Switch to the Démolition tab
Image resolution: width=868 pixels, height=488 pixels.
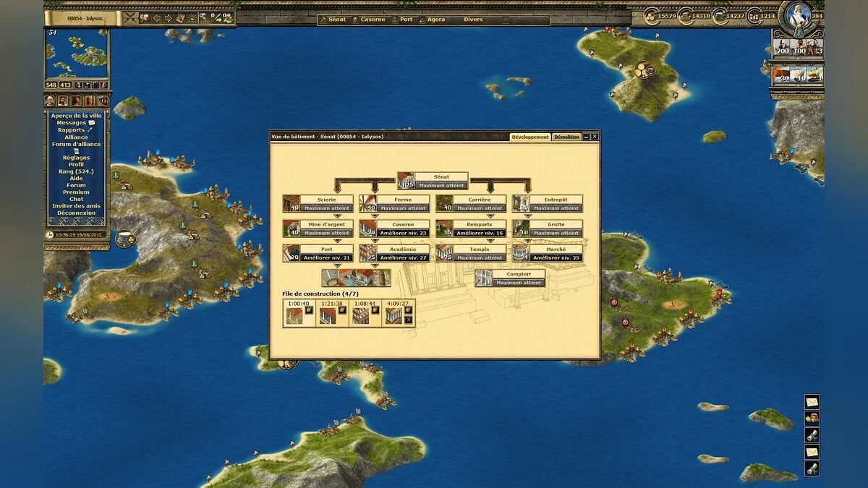point(566,137)
